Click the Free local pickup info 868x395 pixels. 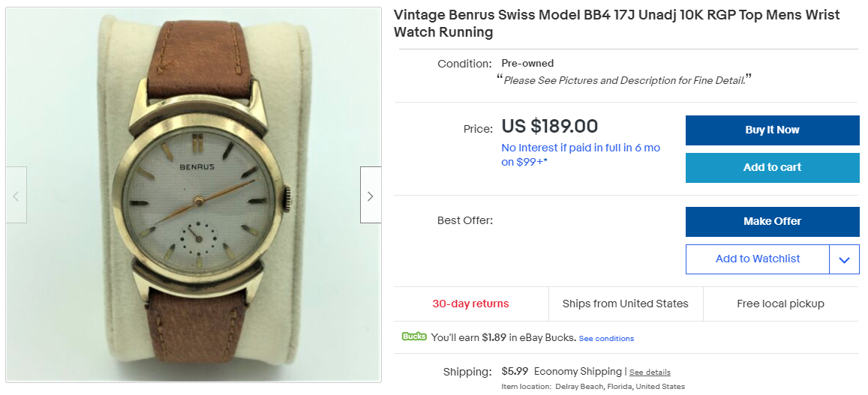(780, 304)
